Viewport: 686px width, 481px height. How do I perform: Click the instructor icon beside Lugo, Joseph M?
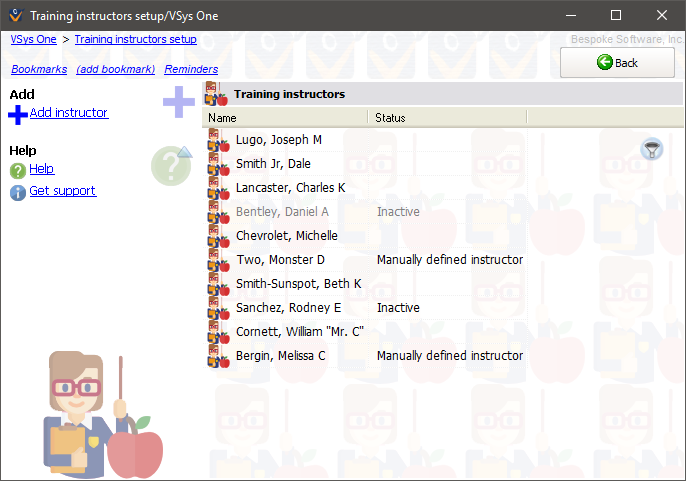[x=218, y=141]
